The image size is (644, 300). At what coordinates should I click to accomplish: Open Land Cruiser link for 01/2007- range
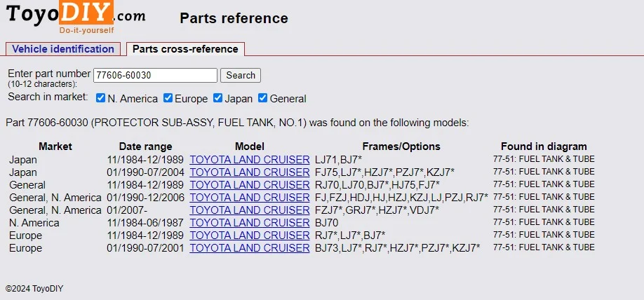point(249,210)
